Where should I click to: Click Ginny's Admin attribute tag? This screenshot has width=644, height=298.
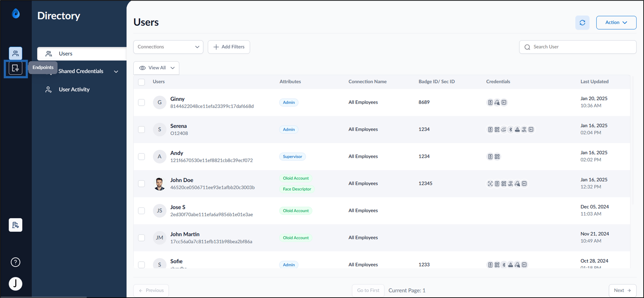click(289, 103)
